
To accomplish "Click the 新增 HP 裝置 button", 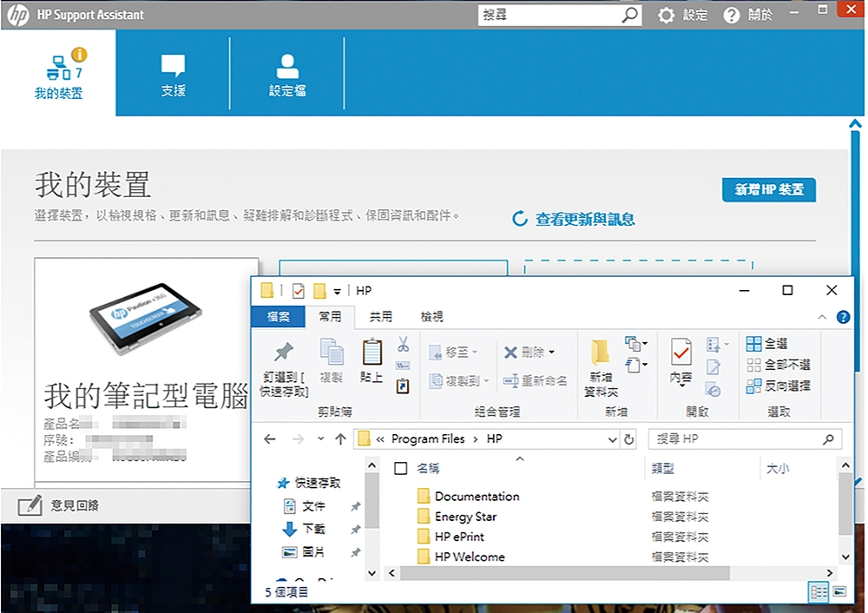I will click(x=769, y=189).
